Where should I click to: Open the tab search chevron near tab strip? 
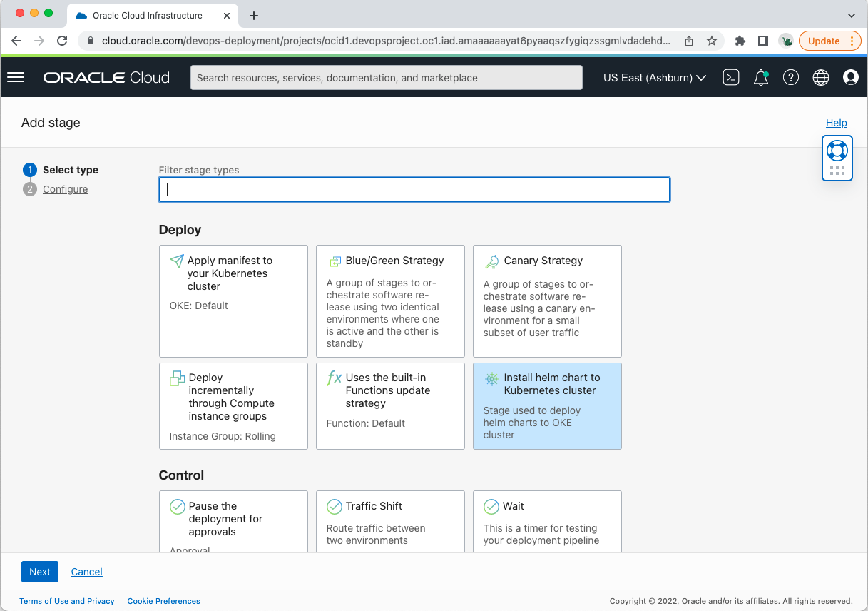[x=851, y=15]
